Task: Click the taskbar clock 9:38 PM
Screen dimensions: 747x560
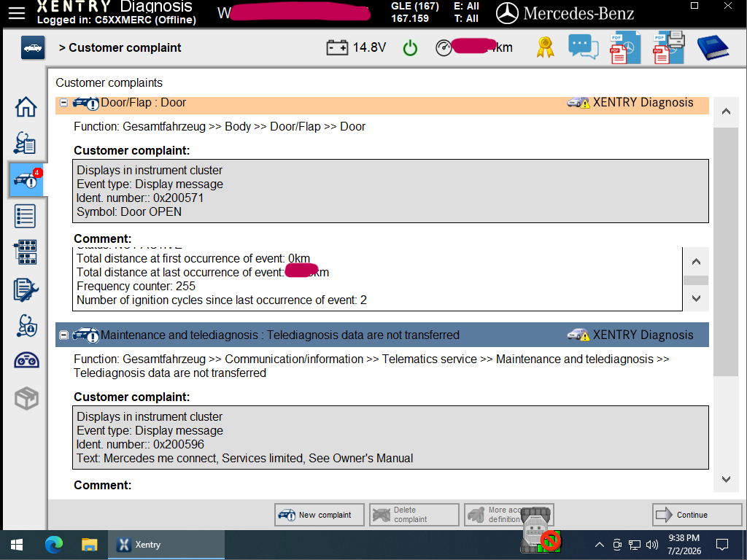Action: 684,538
